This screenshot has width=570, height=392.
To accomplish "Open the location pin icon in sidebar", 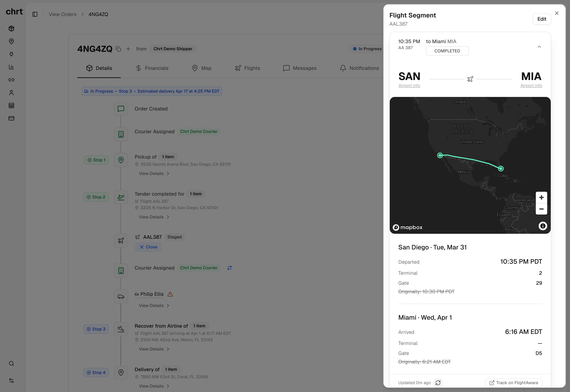I will click(x=11, y=41).
